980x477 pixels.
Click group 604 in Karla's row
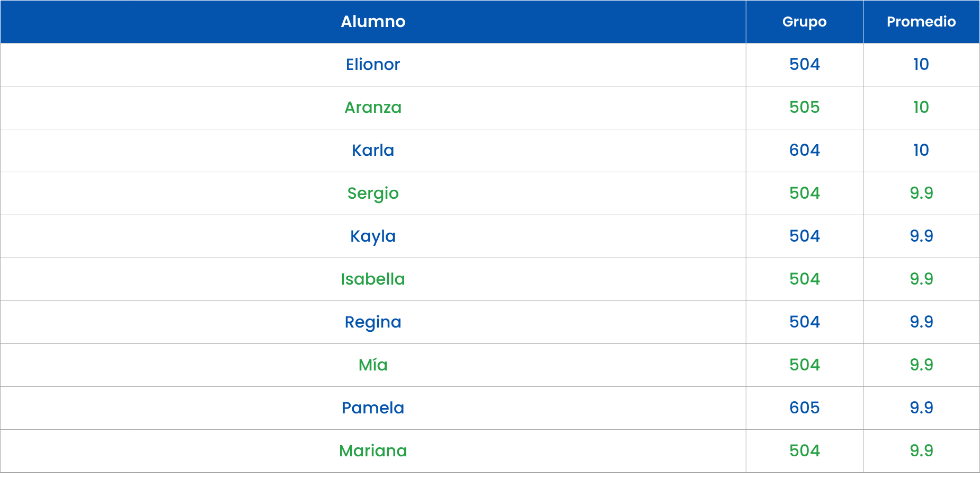pos(804,151)
